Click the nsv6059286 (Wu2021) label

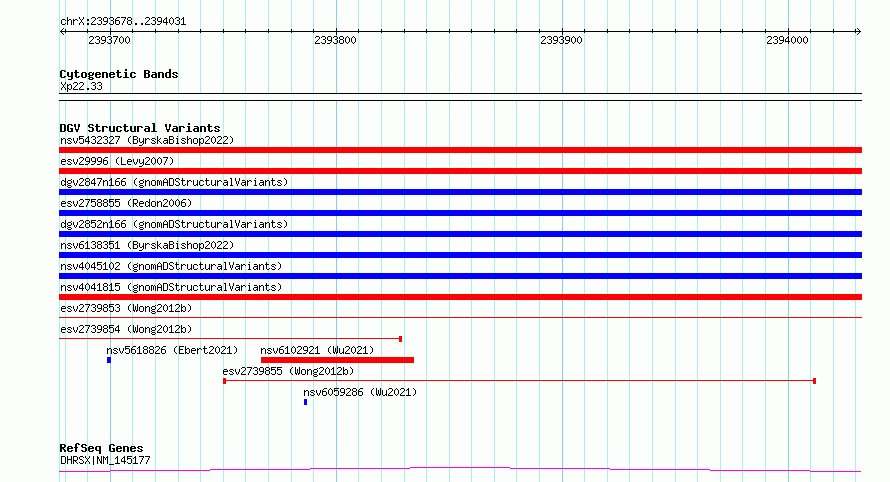pos(360,392)
